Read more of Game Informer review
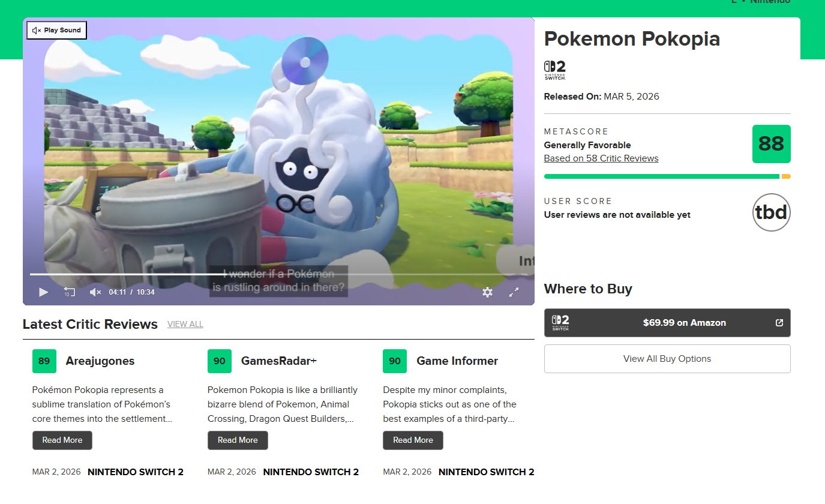The width and height of the screenshot is (825, 504). click(x=413, y=440)
